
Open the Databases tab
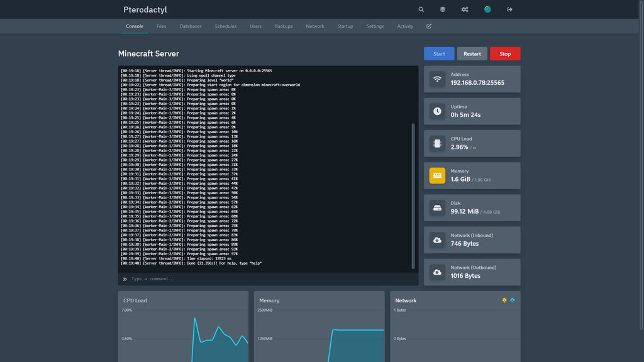click(191, 26)
